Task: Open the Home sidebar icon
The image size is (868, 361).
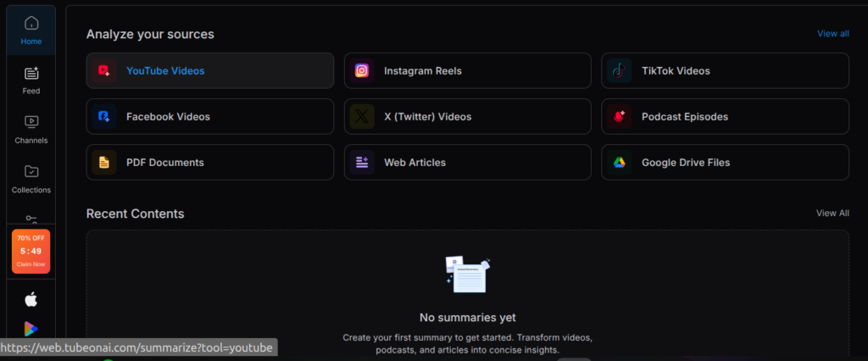Action: click(31, 30)
